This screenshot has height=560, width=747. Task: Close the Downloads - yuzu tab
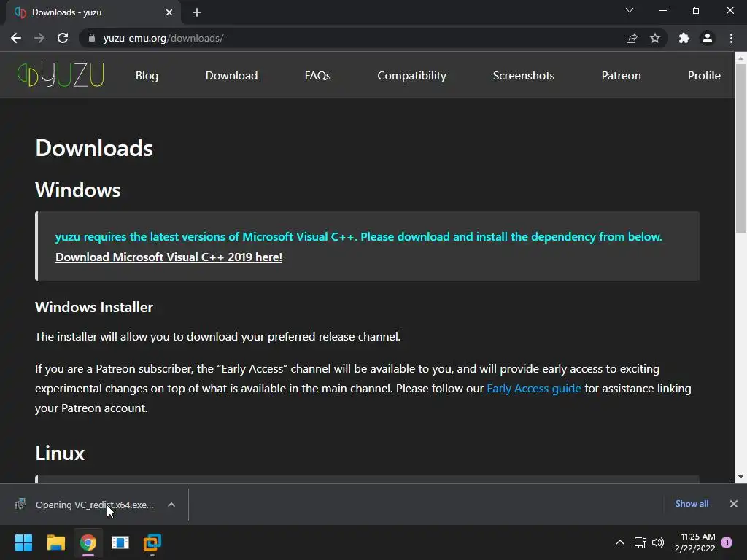click(x=169, y=12)
